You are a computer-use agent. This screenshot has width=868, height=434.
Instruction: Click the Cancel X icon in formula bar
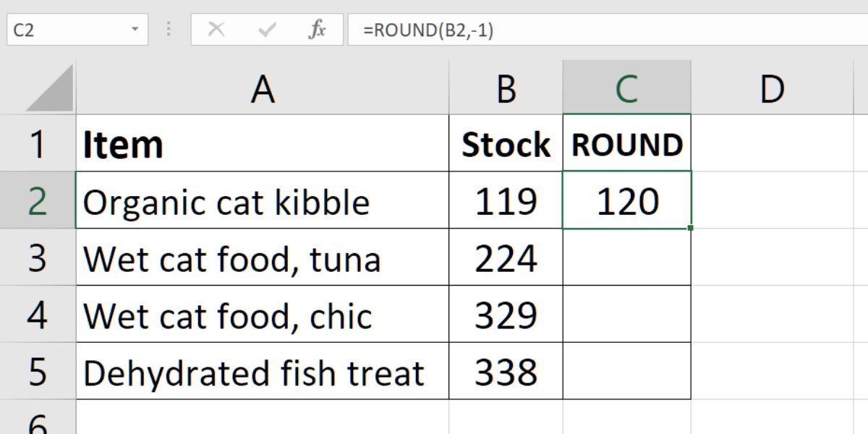[216, 30]
